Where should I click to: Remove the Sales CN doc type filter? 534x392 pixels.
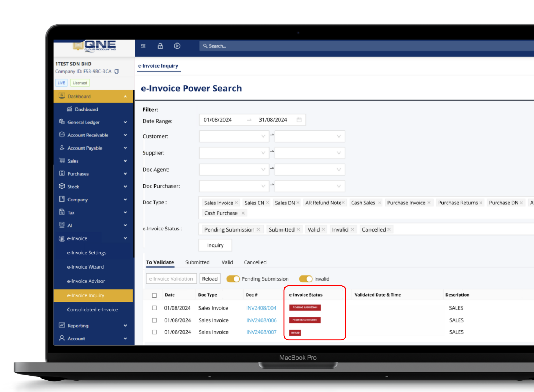pyautogui.click(x=267, y=203)
